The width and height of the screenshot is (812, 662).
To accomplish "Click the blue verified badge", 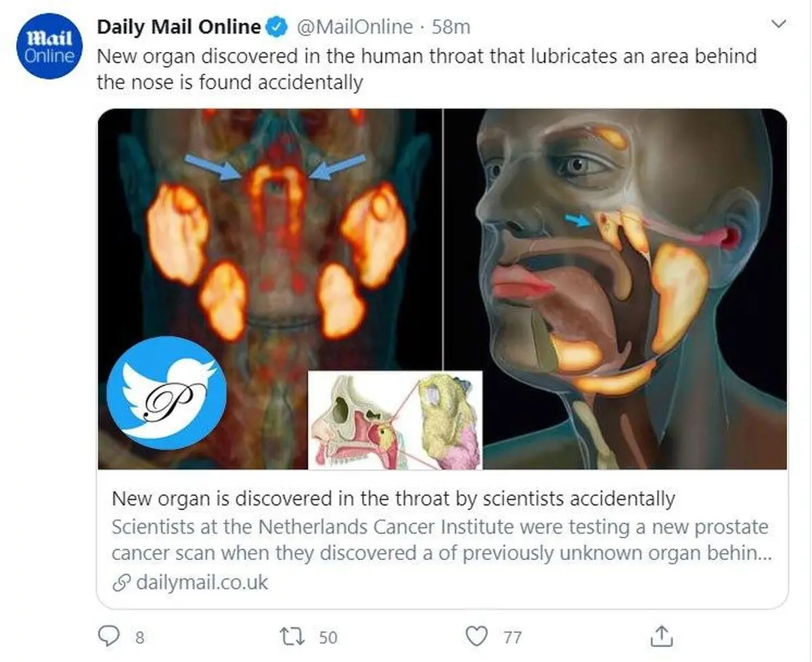I will pyautogui.click(x=276, y=27).
